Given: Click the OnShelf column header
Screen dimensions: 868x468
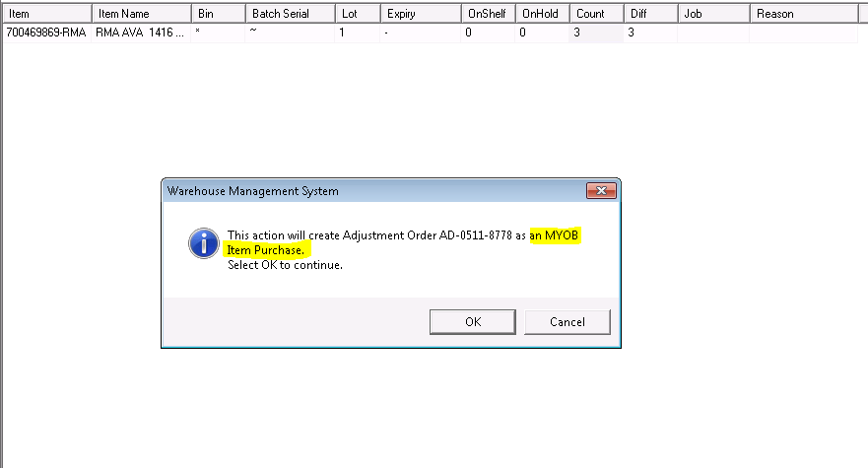Looking at the screenshot, I should [489, 14].
